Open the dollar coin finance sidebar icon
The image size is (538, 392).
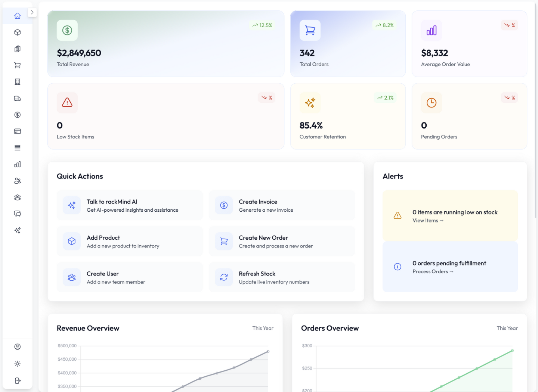[x=17, y=115]
